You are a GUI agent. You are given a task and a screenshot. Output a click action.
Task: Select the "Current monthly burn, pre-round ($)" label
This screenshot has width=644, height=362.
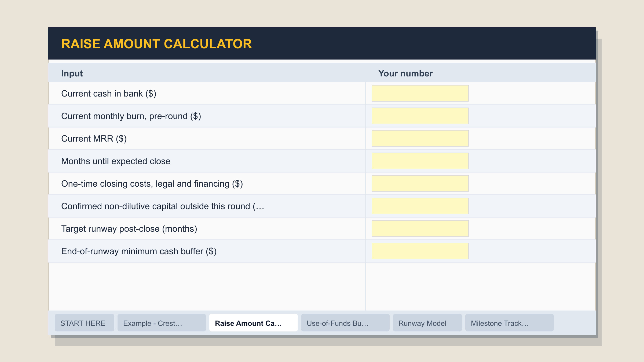tap(131, 116)
